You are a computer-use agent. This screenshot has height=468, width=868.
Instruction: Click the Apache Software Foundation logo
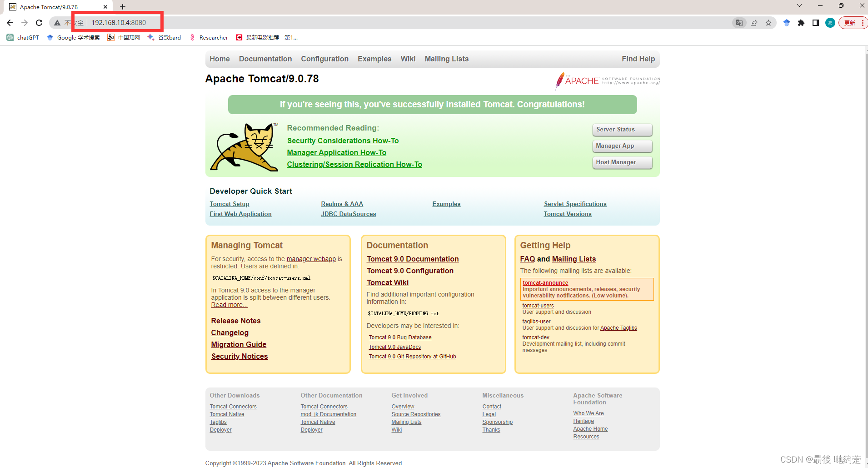607,81
